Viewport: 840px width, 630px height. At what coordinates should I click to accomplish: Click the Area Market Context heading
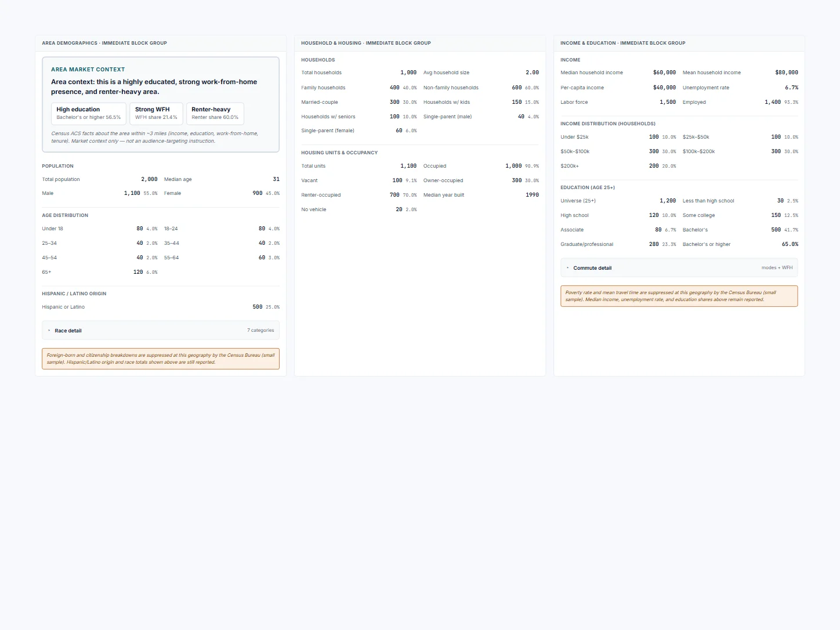click(x=88, y=70)
